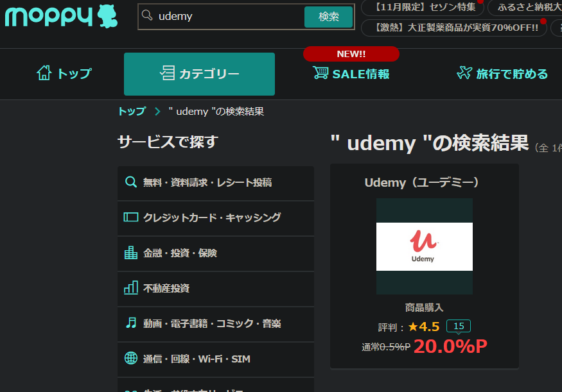
Task: Click the 通常0.5%P regular rate text
Action: pyautogui.click(x=386, y=347)
